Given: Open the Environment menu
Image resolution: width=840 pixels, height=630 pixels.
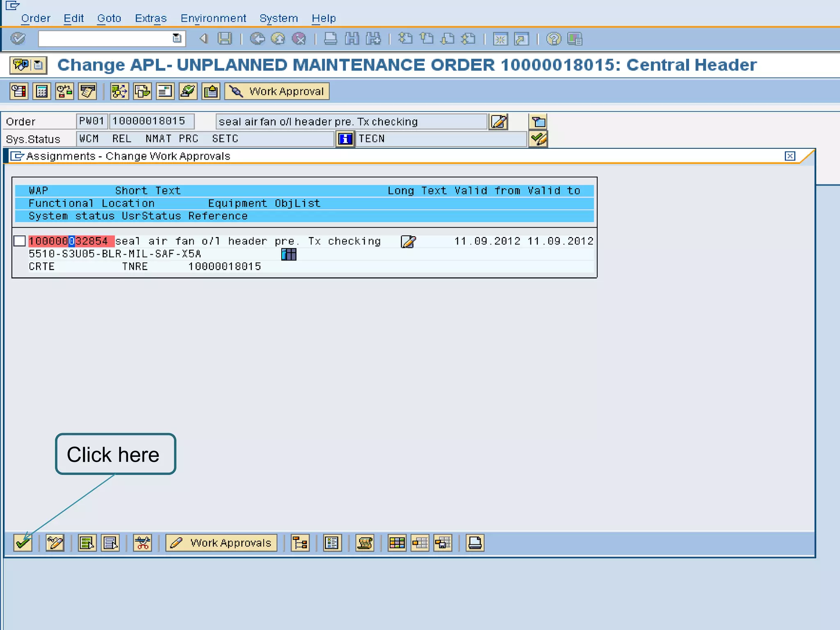Looking at the screenshot, I should pyautogui.click(x=213, y=18).
